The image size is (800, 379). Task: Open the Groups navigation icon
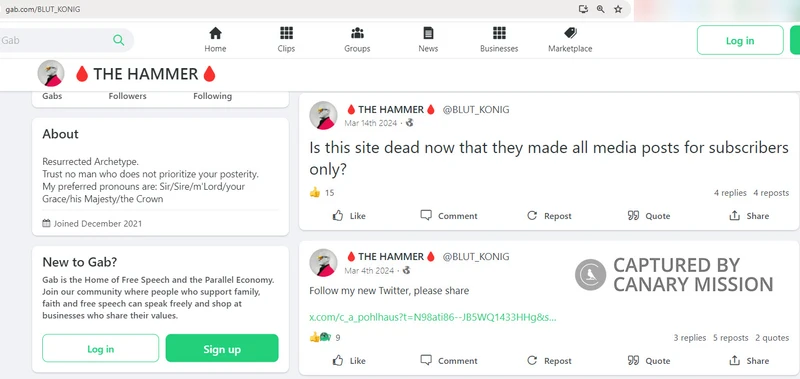(357, 34)
